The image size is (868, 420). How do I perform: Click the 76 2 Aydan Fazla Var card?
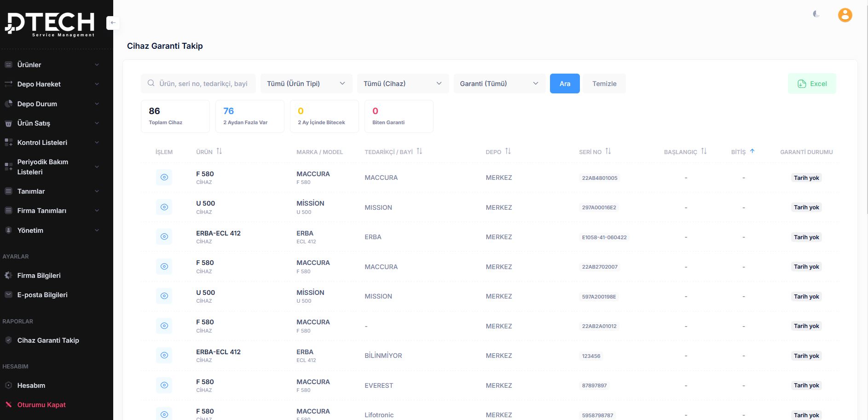(x=250, y=116)
